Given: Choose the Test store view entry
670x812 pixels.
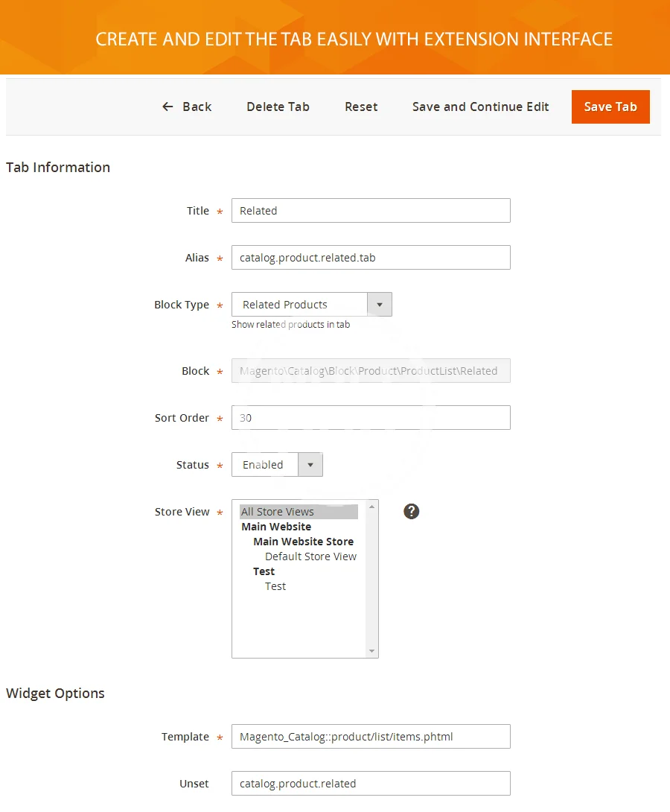Looking at the screenshot, I should (275, 586).
